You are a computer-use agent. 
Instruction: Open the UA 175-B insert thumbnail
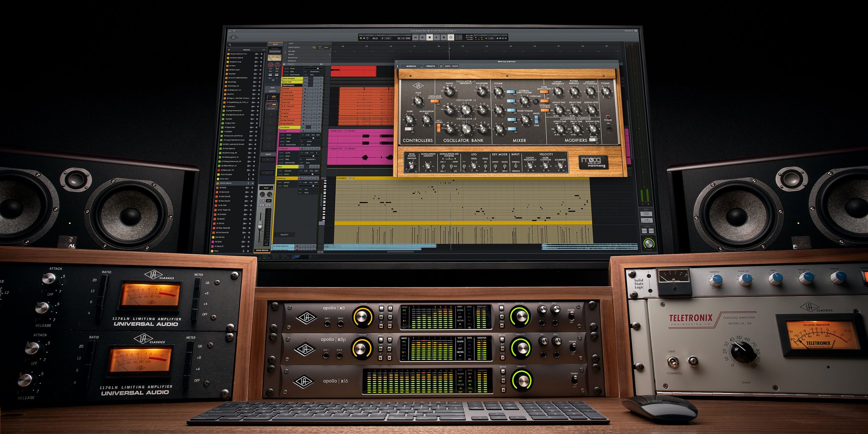pos(272,105)
